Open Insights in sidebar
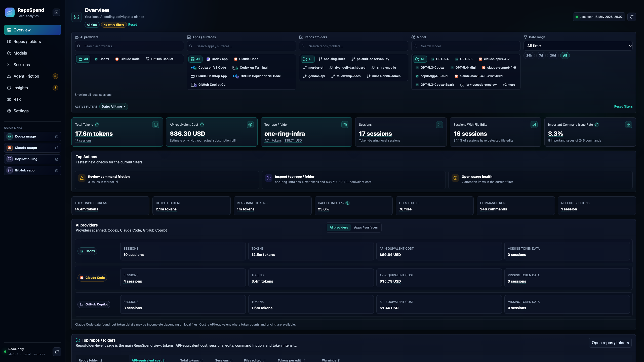The width and height of the screenshot is (644, 362). (32, 88)
